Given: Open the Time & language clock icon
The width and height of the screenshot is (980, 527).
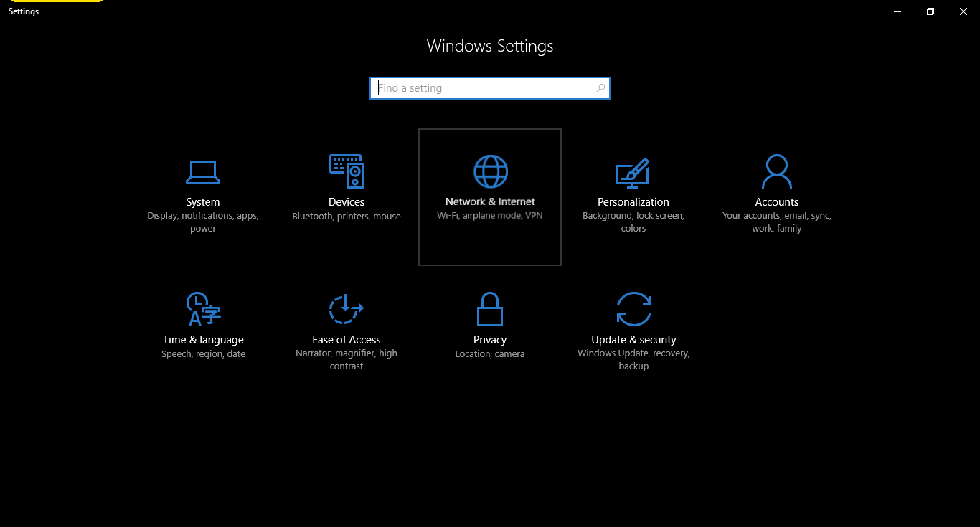Looking at the screenshot, I should pos(203,309).
